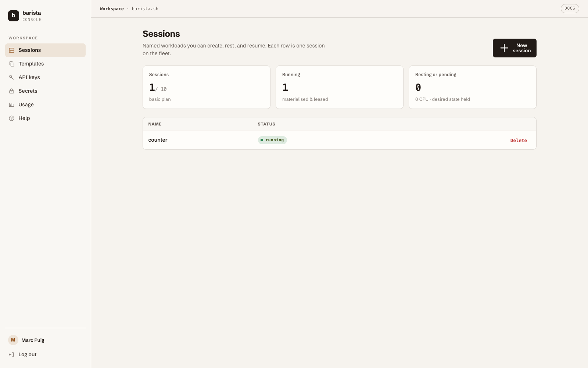The height and width of the screenshot is (368, 588).
Task: Click the running status badge
Action: point(272,140)
